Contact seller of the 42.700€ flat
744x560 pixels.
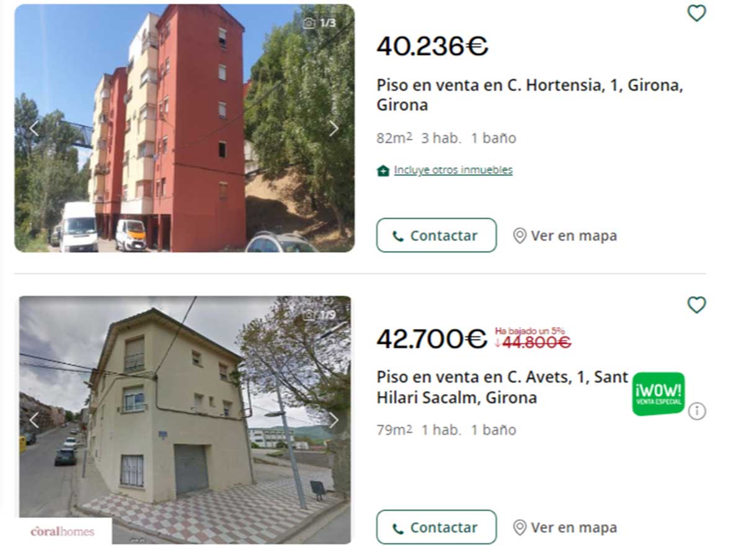(436, 527)
